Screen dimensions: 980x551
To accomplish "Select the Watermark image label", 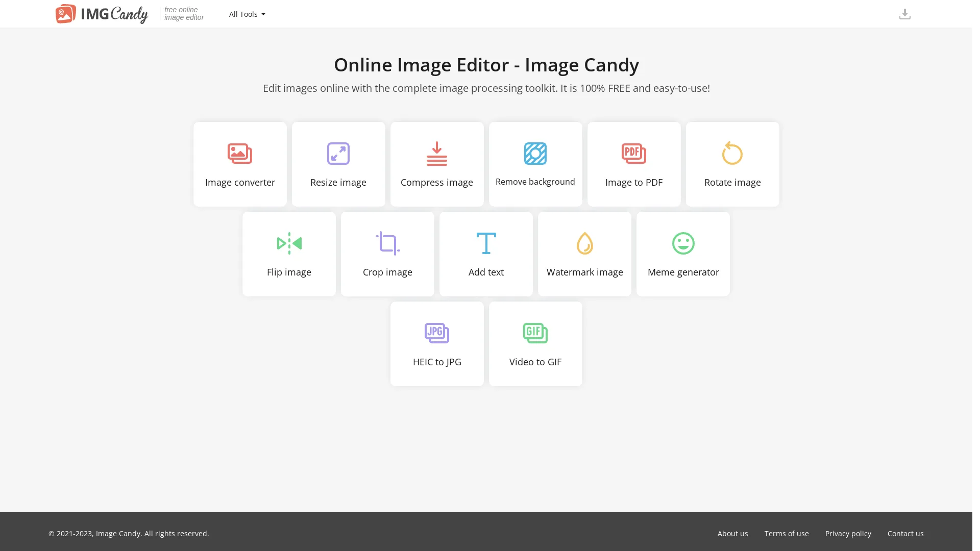I will pyautogui.click(x=584, y=272).
